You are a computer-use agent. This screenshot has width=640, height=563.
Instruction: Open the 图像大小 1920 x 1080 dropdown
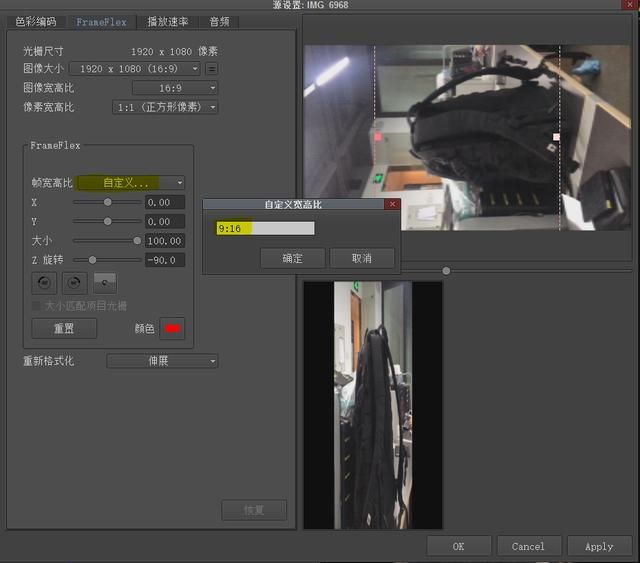coord(139,69)
